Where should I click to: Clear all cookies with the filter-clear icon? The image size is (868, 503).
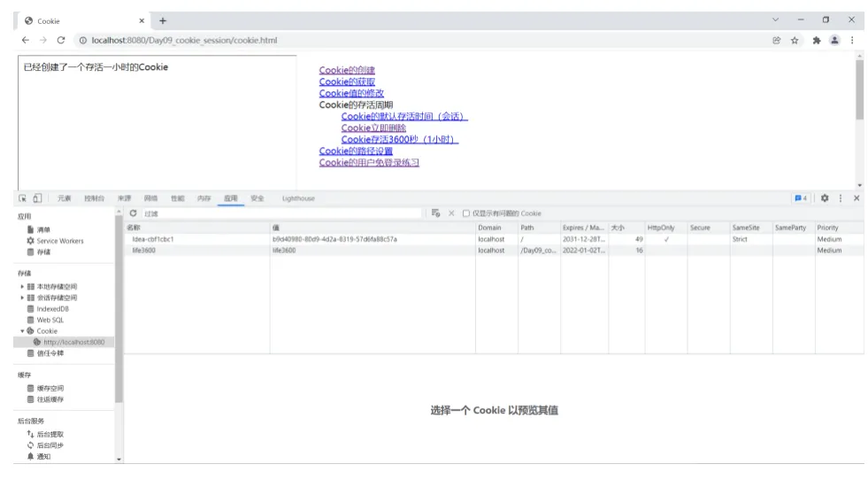pyautogui.click(x=435, y=213)
